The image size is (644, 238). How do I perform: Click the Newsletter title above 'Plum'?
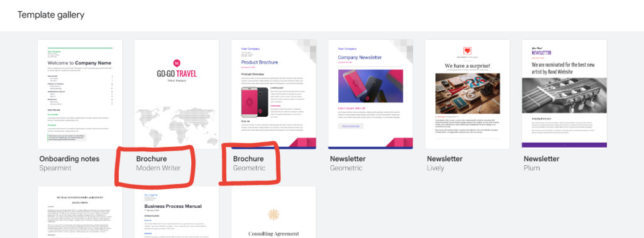541,159
